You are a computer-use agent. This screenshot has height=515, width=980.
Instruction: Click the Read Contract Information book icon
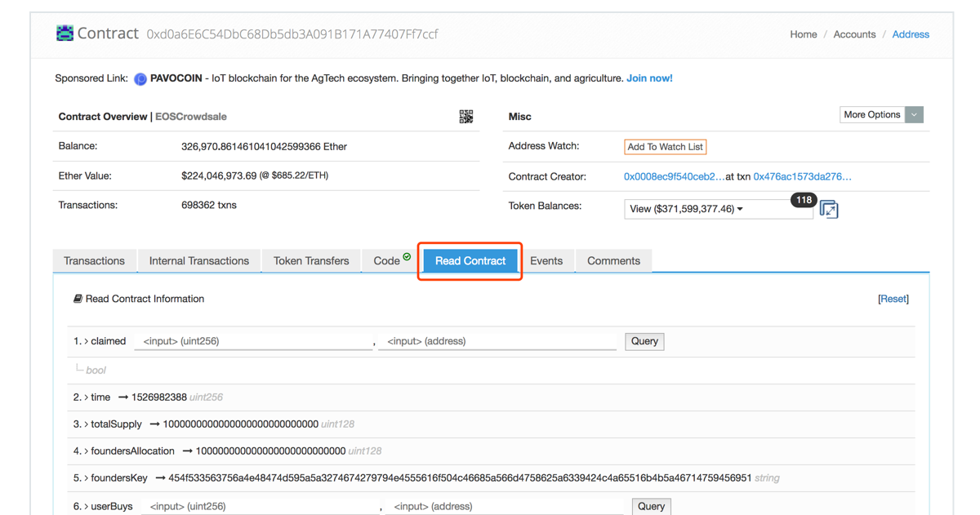pyautogui.click(x=77, y=298)
